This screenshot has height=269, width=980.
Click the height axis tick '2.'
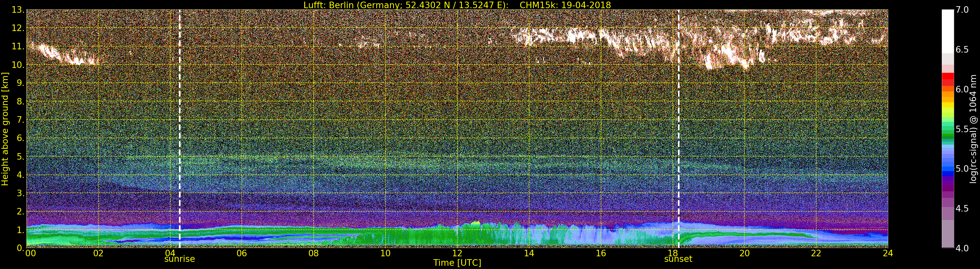point(21,211)
